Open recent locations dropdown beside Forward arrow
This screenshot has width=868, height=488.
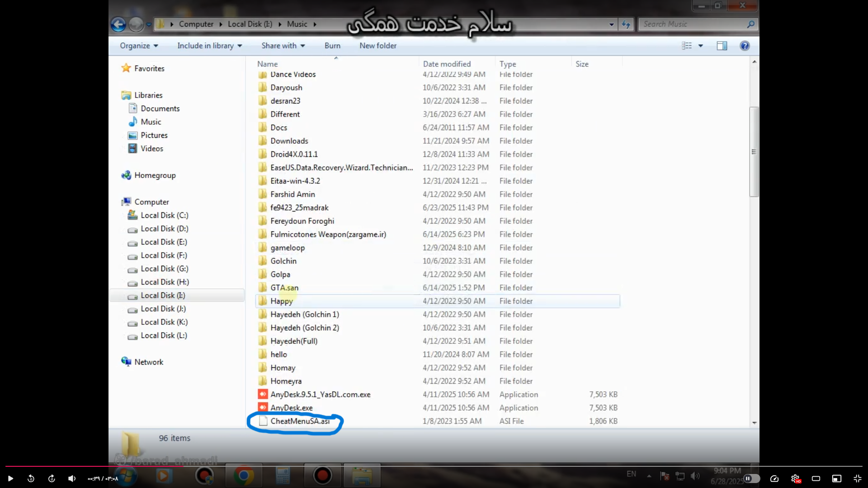149,25
